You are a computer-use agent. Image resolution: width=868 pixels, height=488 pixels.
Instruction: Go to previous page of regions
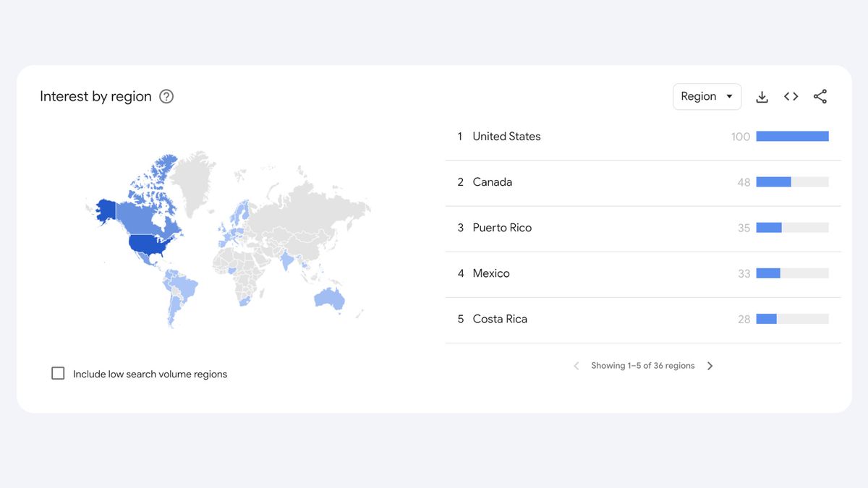point(576,366)
